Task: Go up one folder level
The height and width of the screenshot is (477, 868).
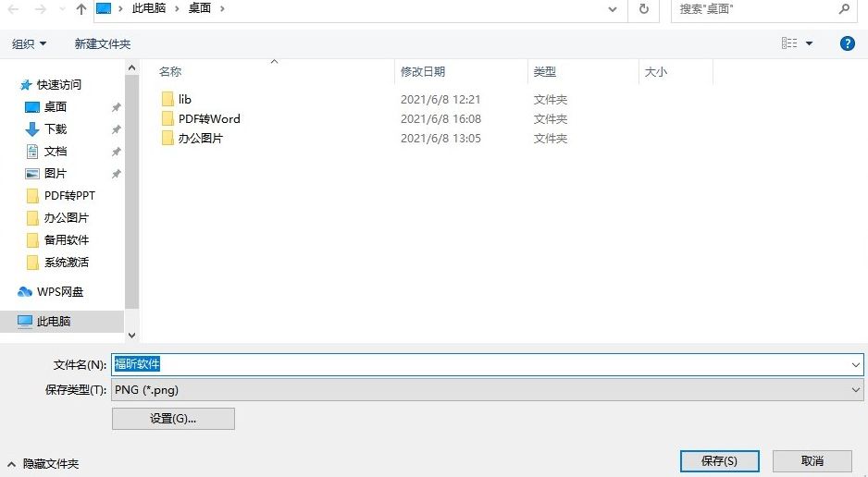Action: coord(81,9)
